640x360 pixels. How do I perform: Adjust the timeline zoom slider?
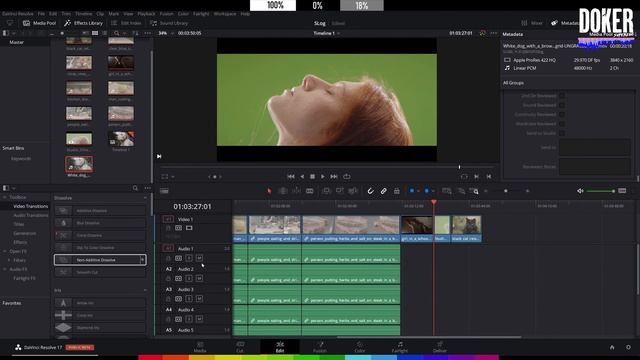[506, 191]
